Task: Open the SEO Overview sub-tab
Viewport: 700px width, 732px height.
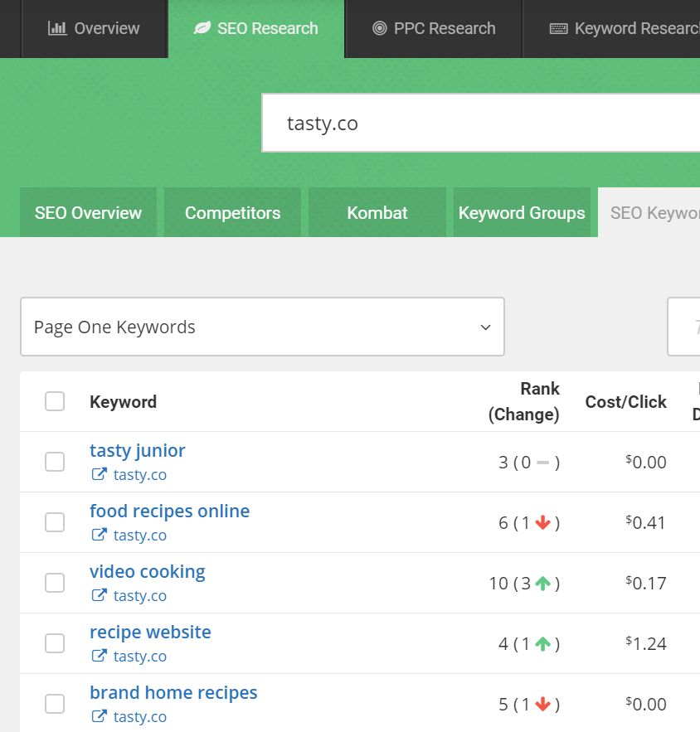Action: pyautogui.click(x=88, y=212)
